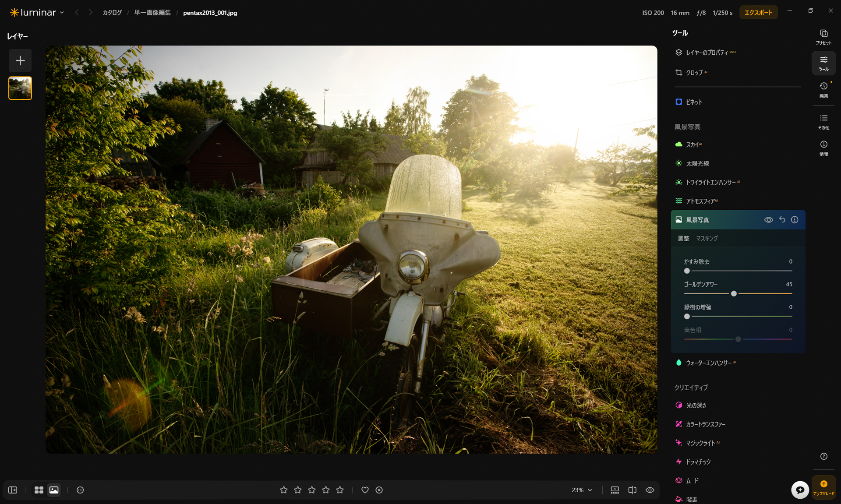The height and width of the screenshot is (504, 841).
Task: Open the chat support bubble
Action: (x=800, y=490)
